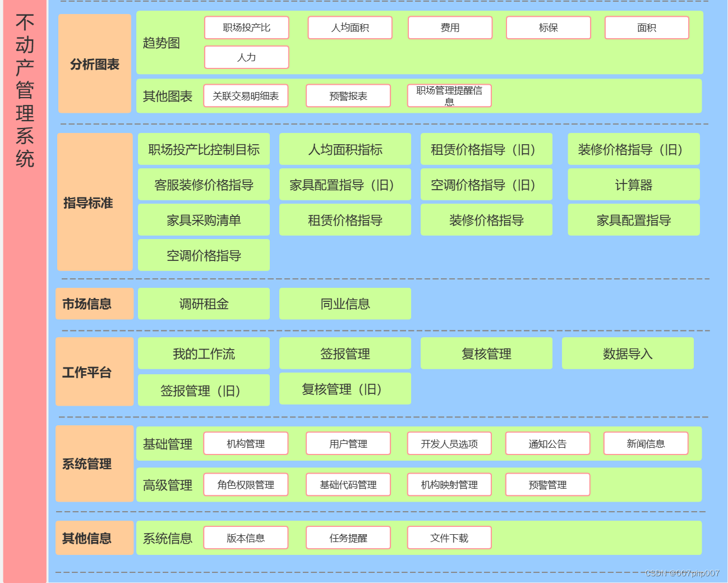Screen dimensions: 728x583
Task: Open 复核管理（旧）tile
Action: click(345, 389)
